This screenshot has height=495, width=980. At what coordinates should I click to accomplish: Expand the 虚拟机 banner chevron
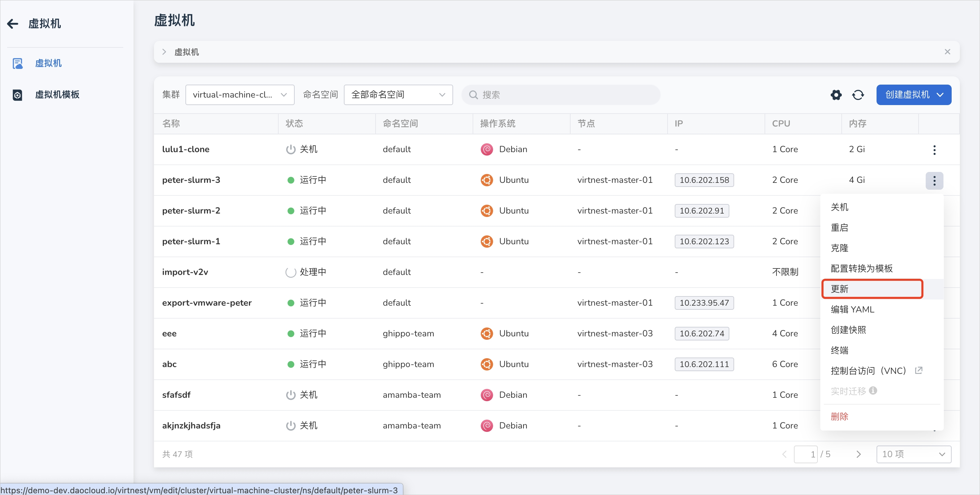pyautogui.click(x=164, y=52)
